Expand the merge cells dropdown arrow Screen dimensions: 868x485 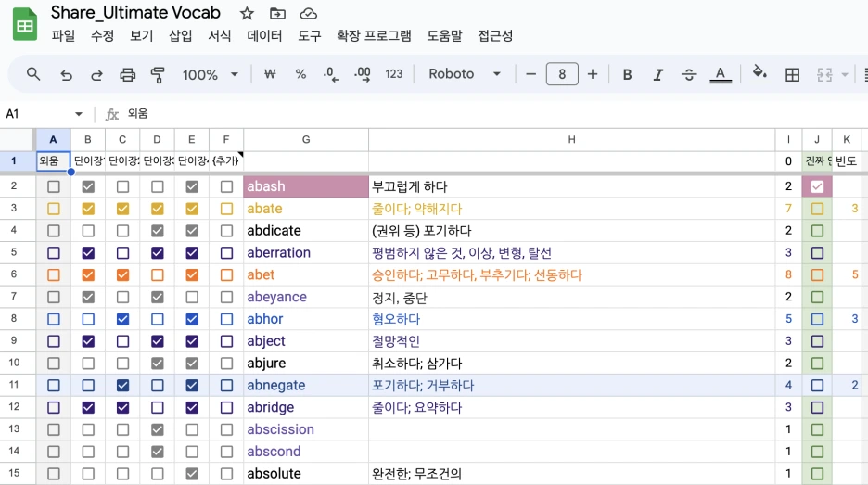[x=845, y=74]
